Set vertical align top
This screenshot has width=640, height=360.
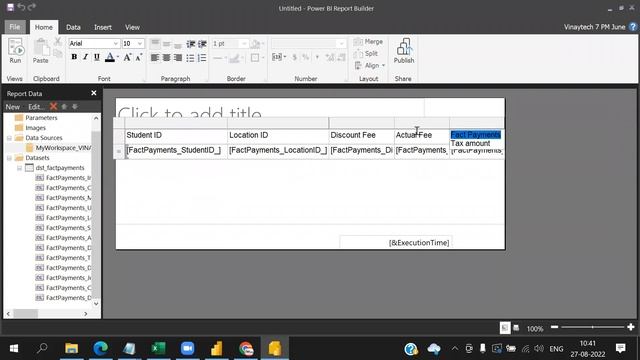[x=155, y=44]
